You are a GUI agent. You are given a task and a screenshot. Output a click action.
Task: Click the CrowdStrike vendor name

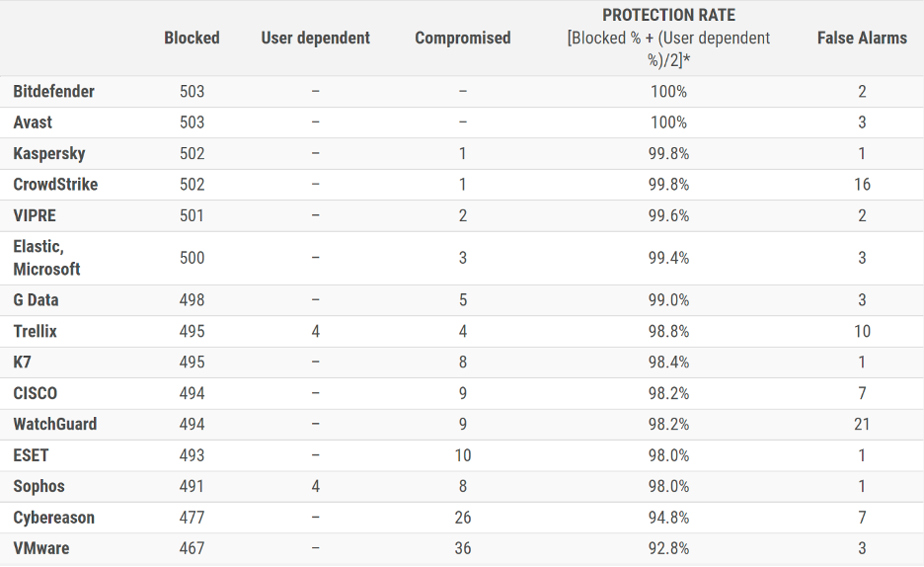click(x=55, y=184)
